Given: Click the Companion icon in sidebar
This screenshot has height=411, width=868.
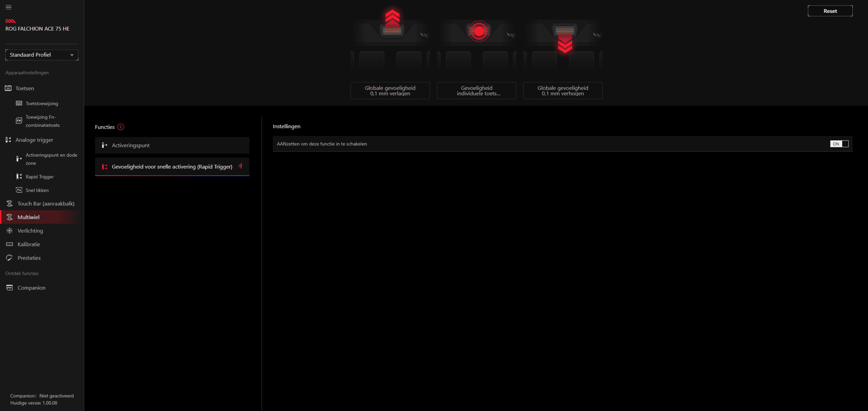Looking at the screenshot, I should 10,288.
